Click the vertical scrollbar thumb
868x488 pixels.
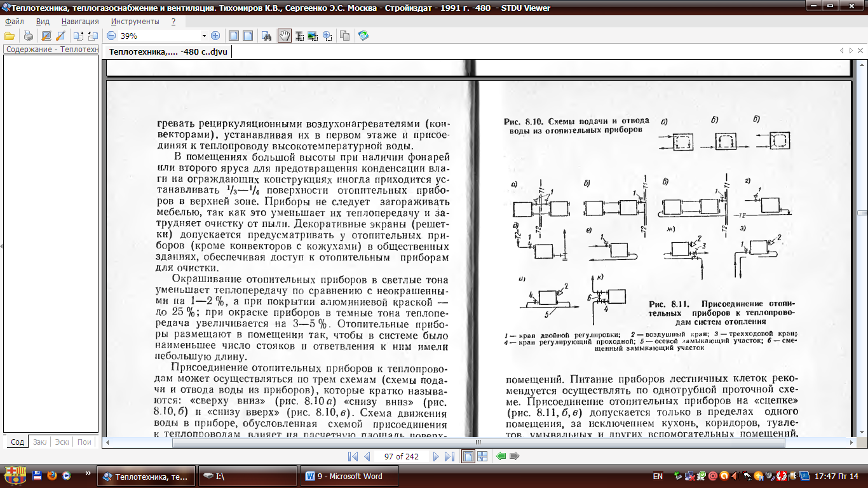pos(862,213)
